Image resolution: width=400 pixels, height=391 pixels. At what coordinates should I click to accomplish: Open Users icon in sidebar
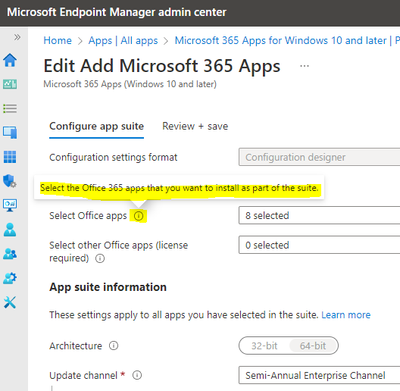click(x=10, y=229)
